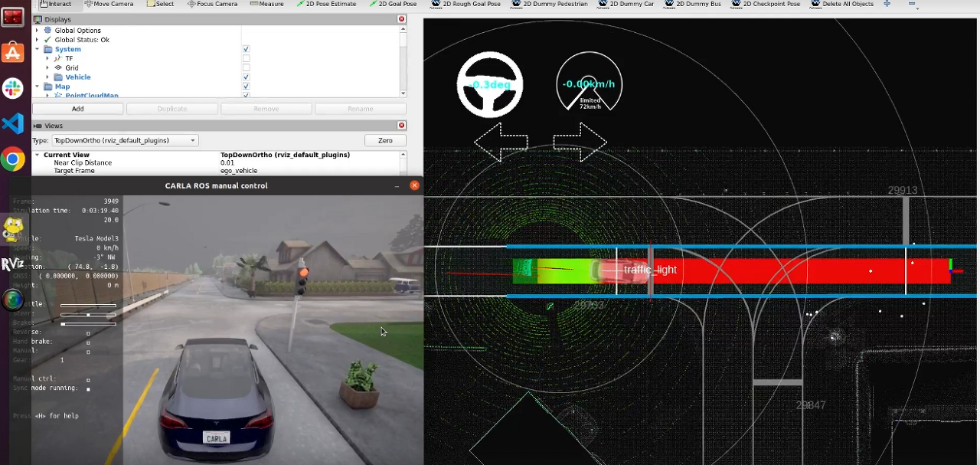Open Google Chrome from the dock
The image size is (980, 465).
(x=12, y=159)
